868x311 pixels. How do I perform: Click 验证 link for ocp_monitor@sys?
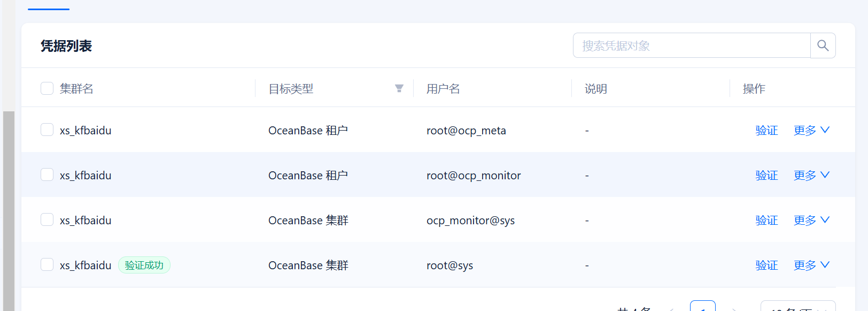coord(766,220)
